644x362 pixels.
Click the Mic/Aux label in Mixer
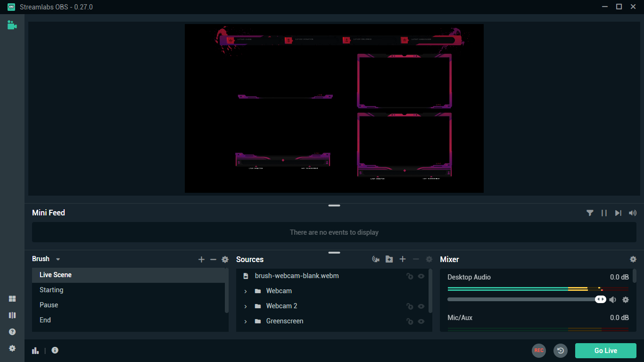[460, 318]
